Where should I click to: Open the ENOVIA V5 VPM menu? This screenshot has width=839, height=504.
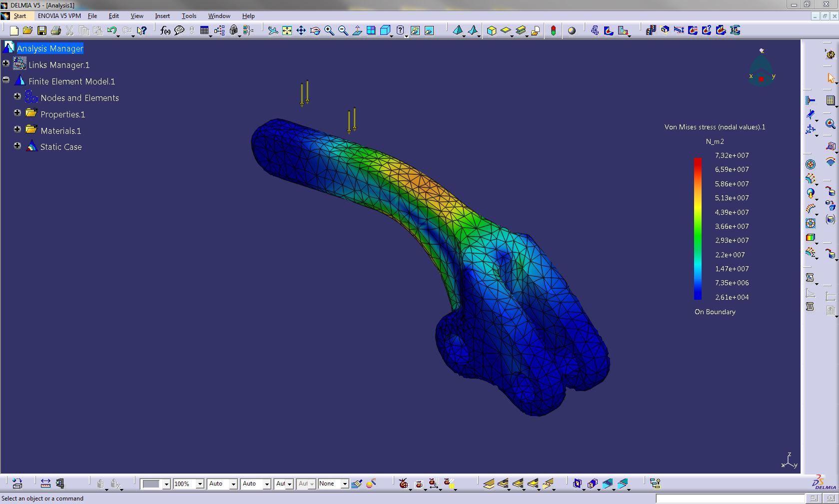tap(59, 16)
